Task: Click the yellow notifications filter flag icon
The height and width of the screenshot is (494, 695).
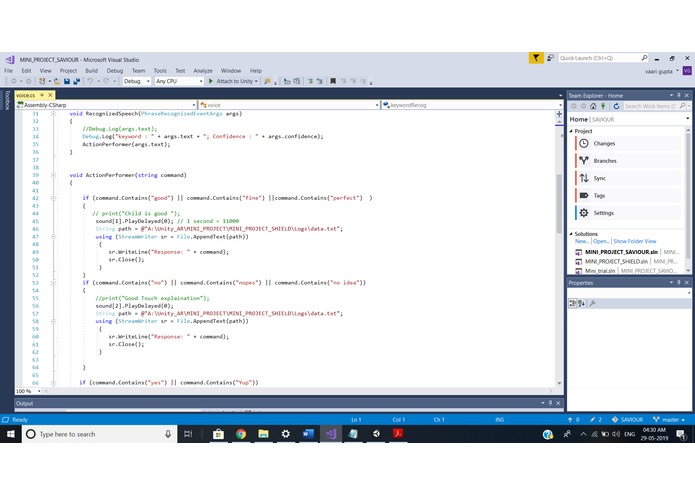Action: [x=536, y=58]
